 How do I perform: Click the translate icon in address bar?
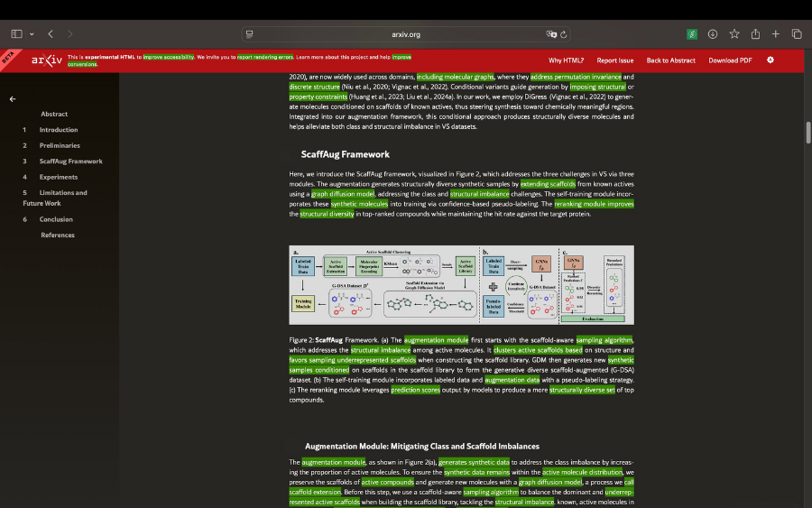point(550,34)
